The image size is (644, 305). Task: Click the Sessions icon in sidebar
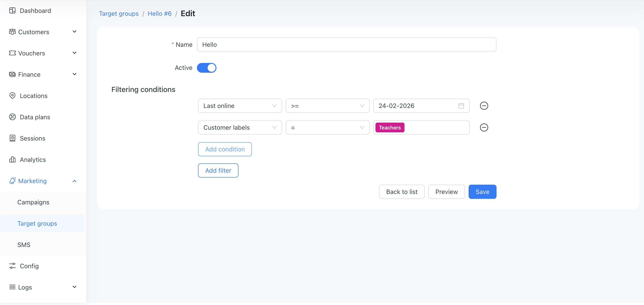(x=12, y=138)
